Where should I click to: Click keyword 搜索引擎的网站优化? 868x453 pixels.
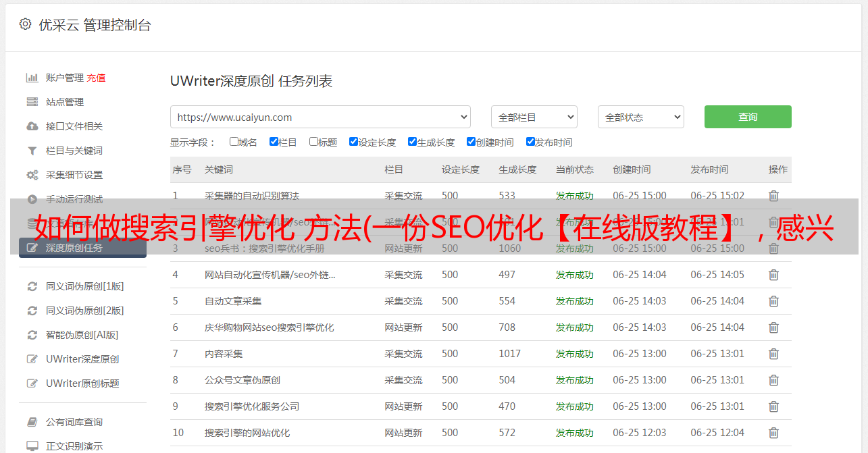pyautogui.click(x=247, y=433)
